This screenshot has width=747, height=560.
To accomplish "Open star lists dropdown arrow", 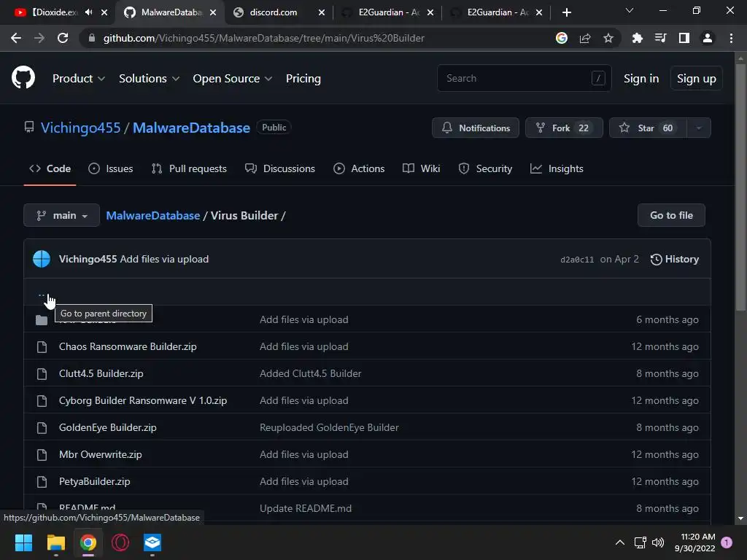I will pyautogui.click(x=699, y=128).
